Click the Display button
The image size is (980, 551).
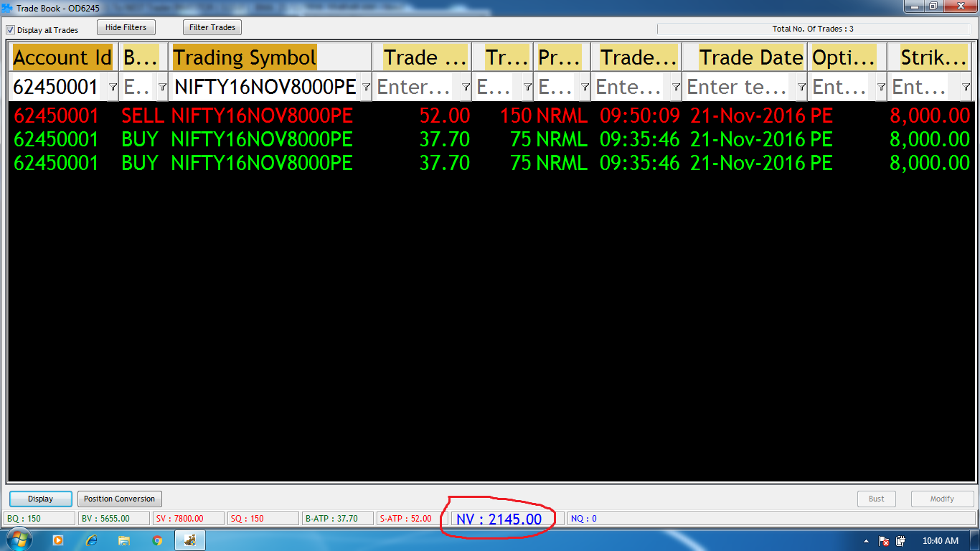[41, 499]
